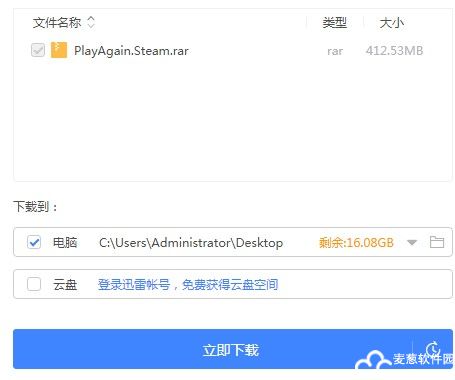Edit the C:\Users\Administrator\Desktop path field
455x380 pixels.
(191, 243)
